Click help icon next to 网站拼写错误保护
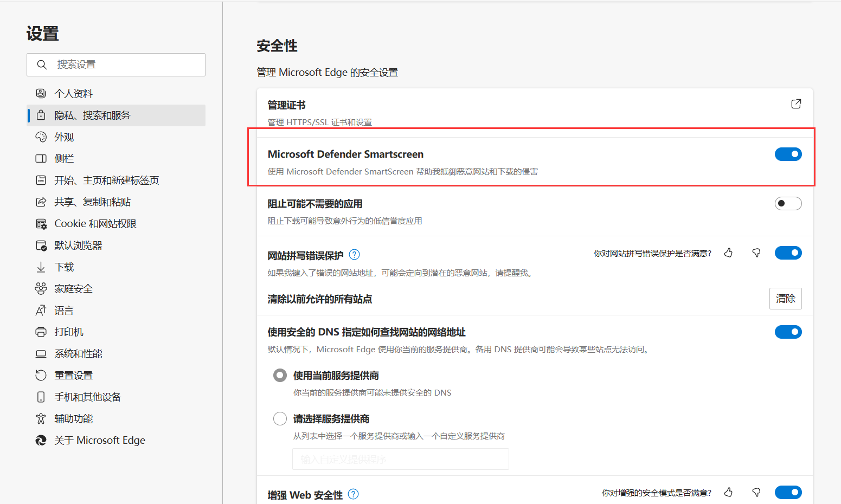The height and width of the screenshot is (504, 841). coord(354,254)
